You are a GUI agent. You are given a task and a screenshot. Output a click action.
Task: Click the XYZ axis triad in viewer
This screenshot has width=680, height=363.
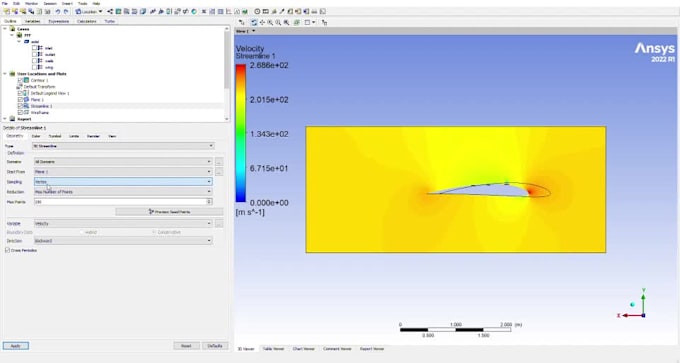tap(633, 304)
